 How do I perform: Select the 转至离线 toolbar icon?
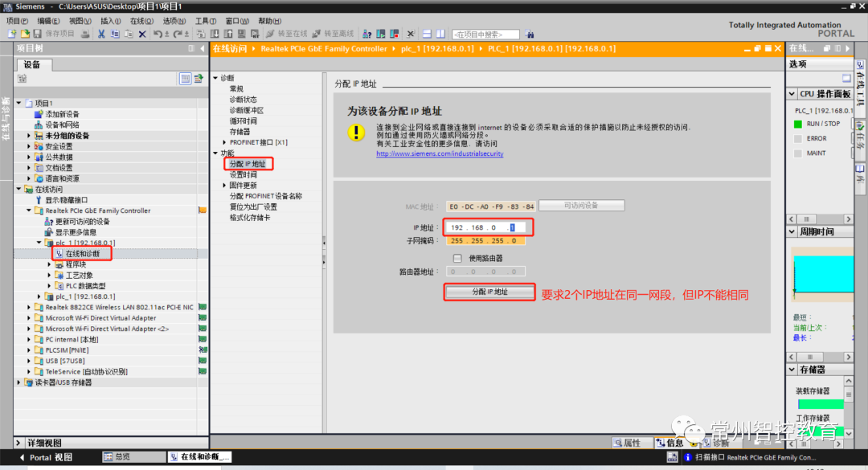(334, 35)
